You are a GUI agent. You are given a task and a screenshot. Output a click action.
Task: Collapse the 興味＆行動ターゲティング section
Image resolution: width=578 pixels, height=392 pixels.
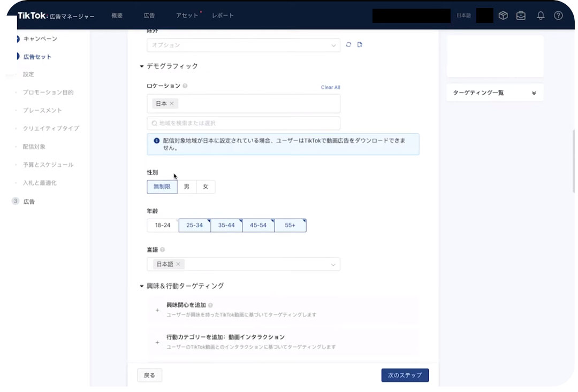pyautogui.click(x=141, y=286)
